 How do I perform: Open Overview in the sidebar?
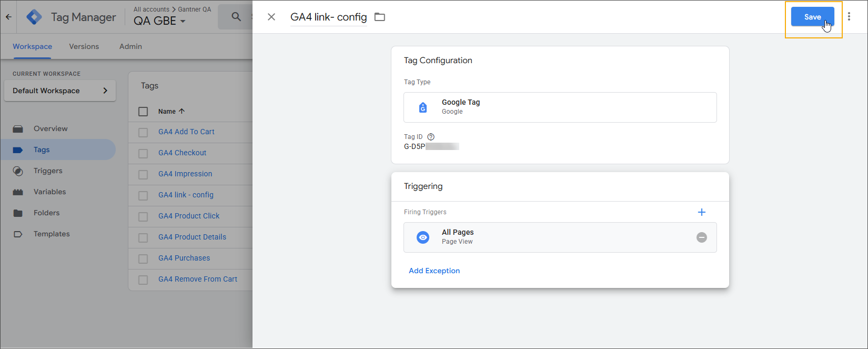pos(51,128)
